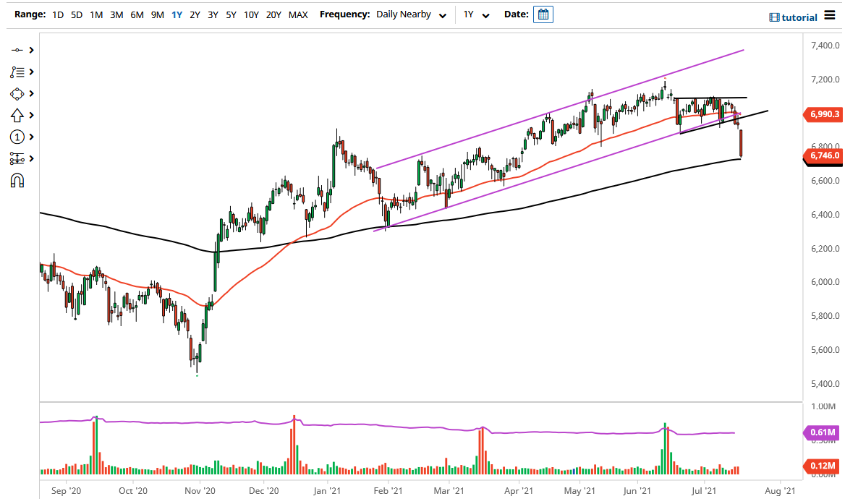Select the trendline drawing tool
This screenshot has height=504, width=845.
18,51
